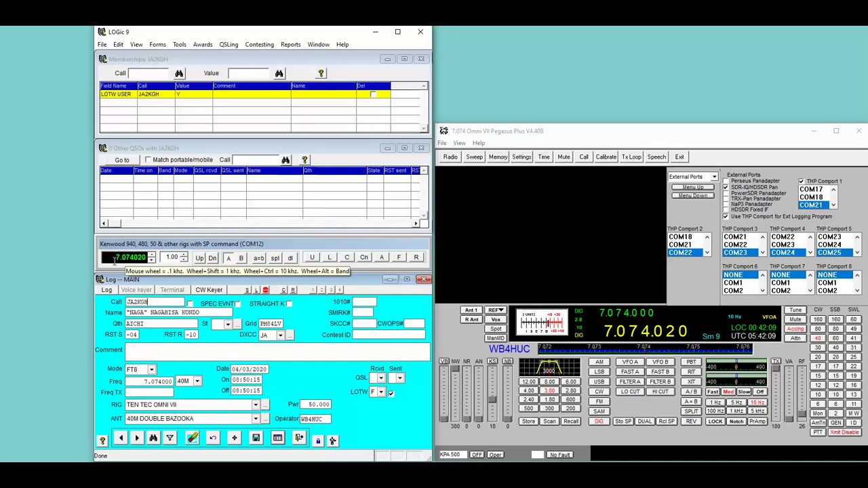Open the RIG TEN TEC OMNI VII dropdown
868x488 pixels.
(x=256, y=405)
